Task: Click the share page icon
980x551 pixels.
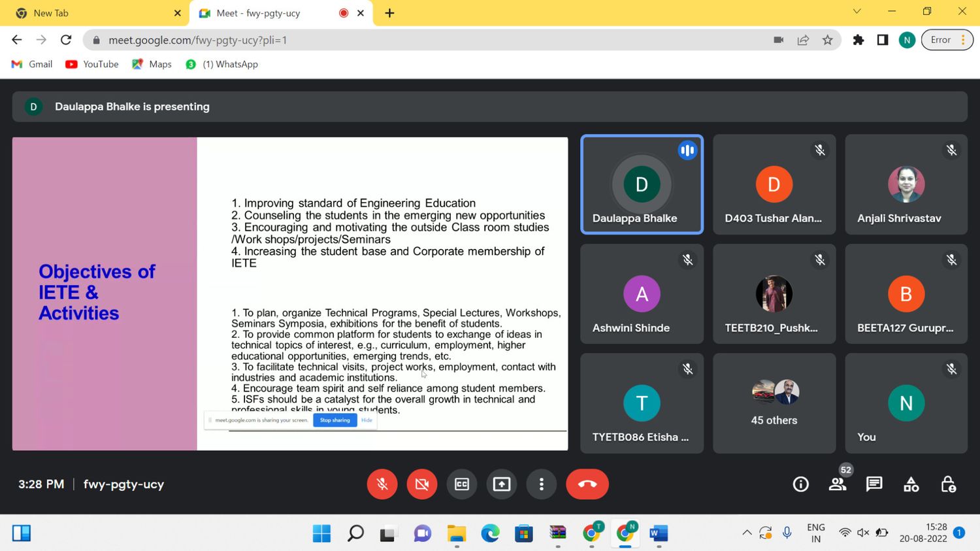Action: pos(803,40)
